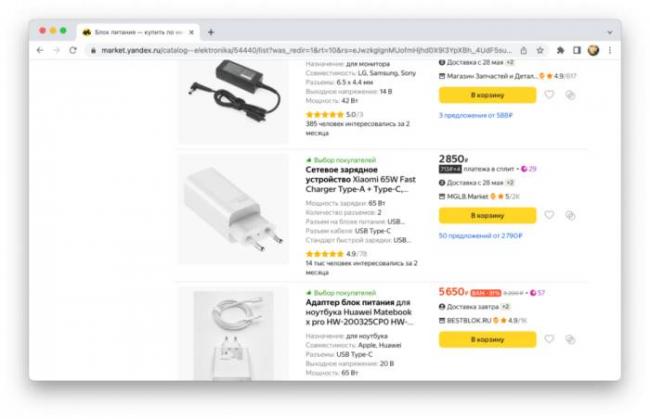Add the Xiaomi charger to the cart
Viewport: 650px width, 419px height.
(x=487, y=215)
